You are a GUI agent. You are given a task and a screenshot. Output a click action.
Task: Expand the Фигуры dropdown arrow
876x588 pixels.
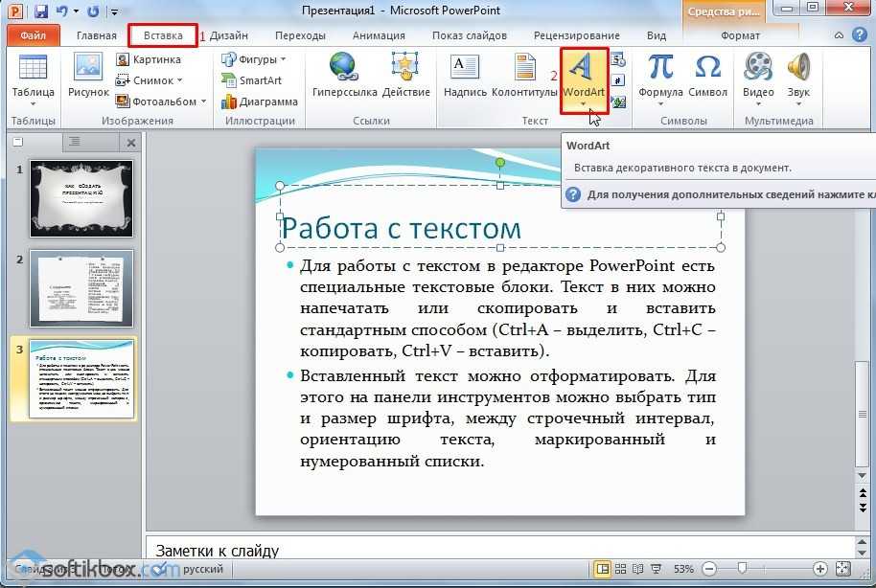click(x=284, y=59)
